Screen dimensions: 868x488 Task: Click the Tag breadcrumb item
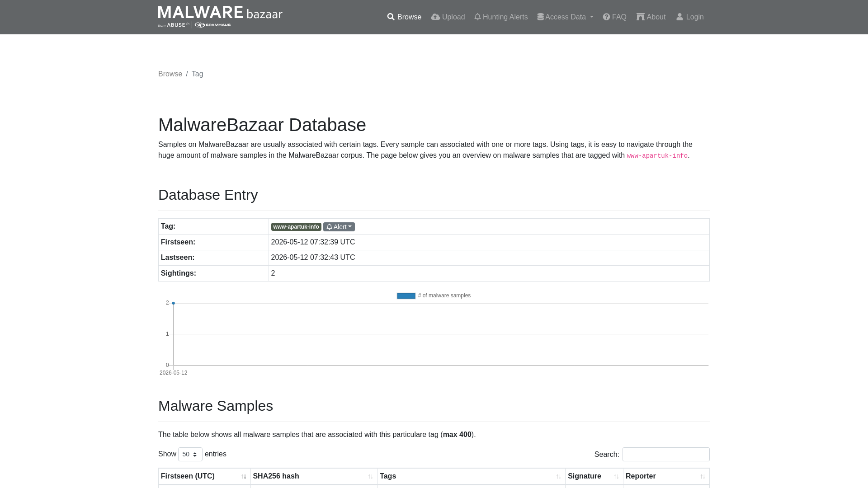(x=197, y=74)
